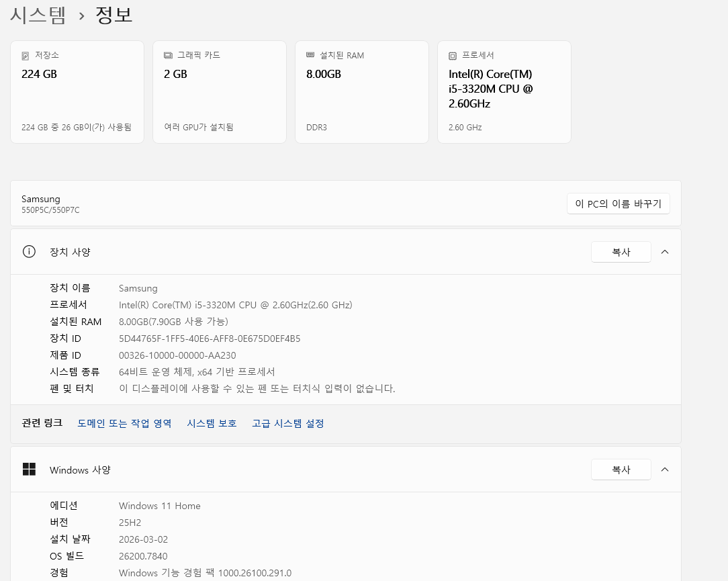
Task: Go back to 시스템 in the breadcrumb
Action: 38,15
